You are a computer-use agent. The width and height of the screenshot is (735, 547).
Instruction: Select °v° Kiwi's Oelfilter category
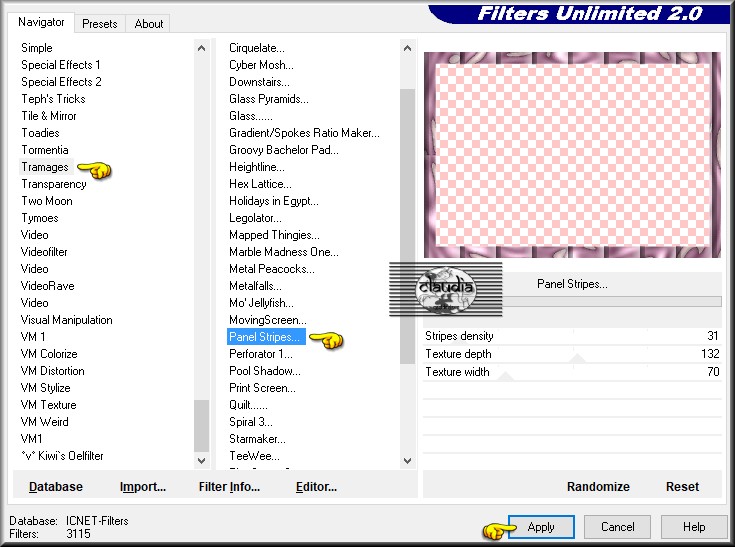coord(62,456)
